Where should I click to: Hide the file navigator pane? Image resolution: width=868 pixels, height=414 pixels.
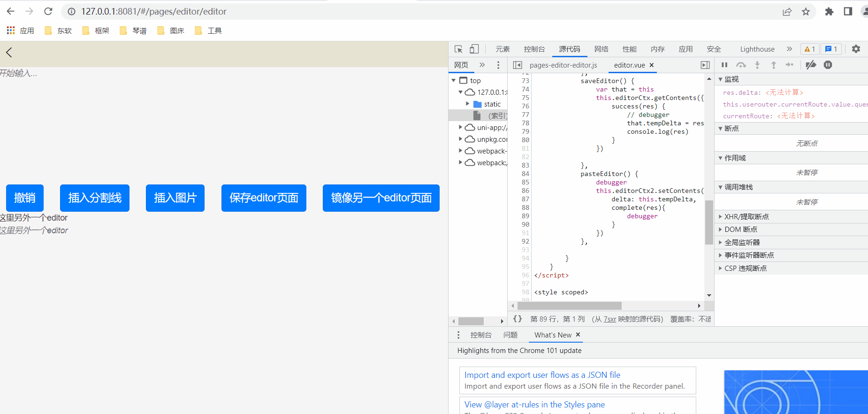(x=518, y=65)
